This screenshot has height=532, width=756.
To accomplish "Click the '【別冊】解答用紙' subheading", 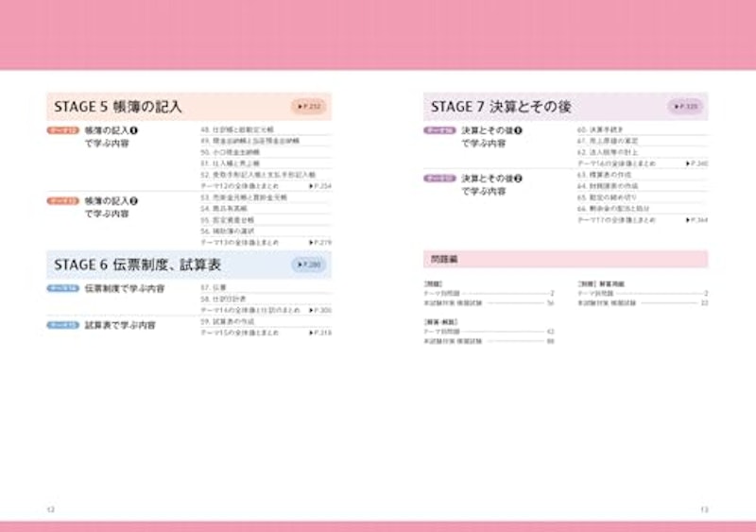I will 601,284.
